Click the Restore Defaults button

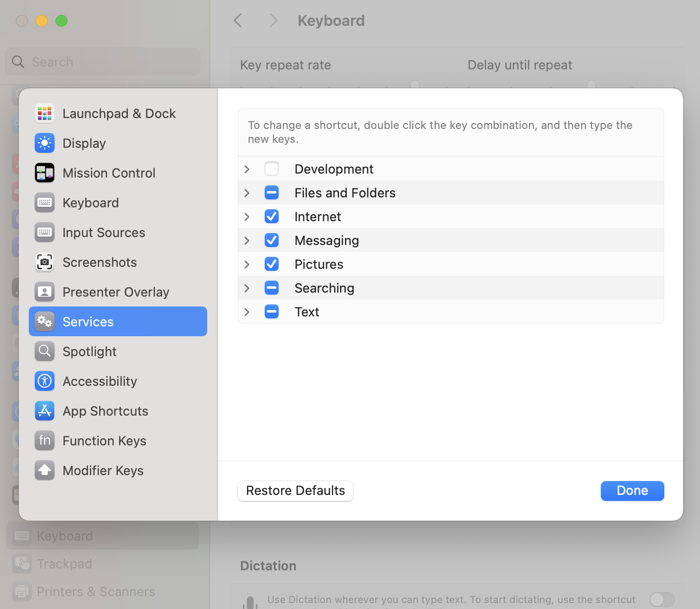(x=295, y=490)
